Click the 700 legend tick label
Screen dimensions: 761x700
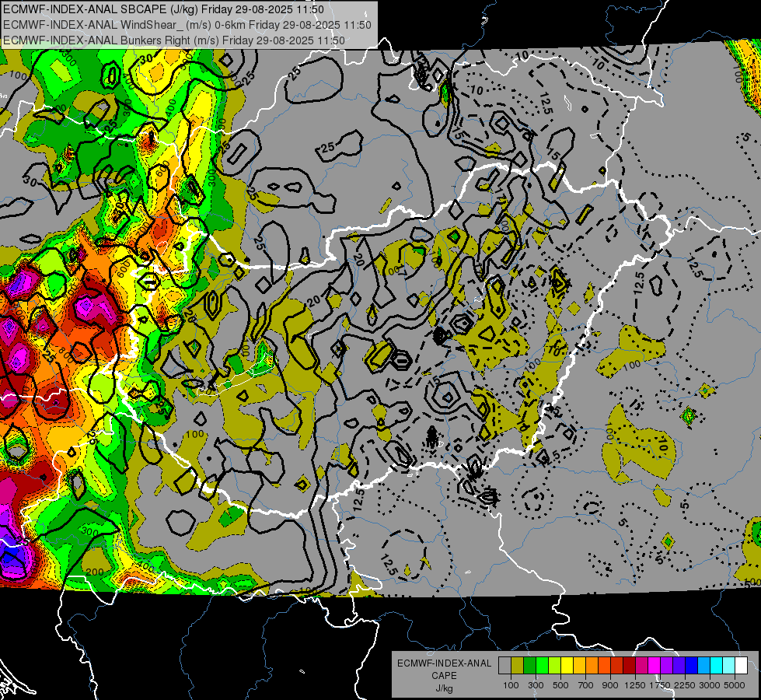[586, 685]
